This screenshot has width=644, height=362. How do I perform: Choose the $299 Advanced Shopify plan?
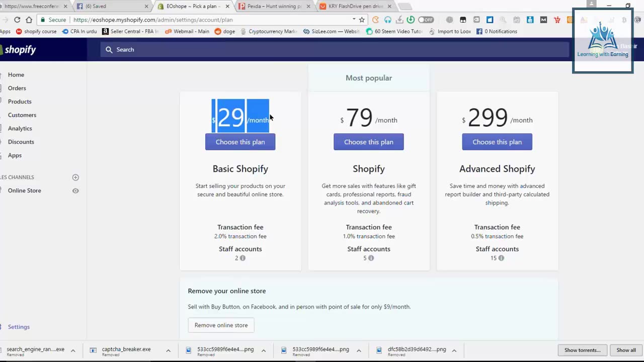(497, 142)
